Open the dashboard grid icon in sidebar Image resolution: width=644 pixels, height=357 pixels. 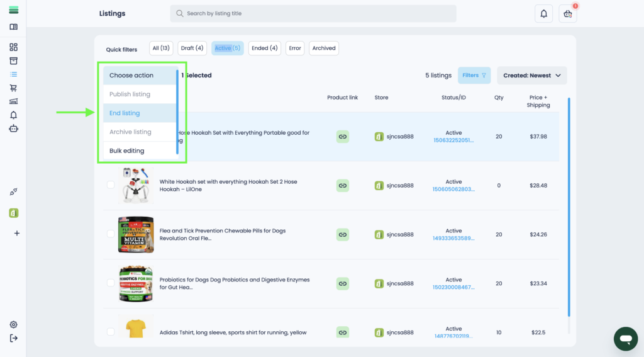[x=13, y=47]
